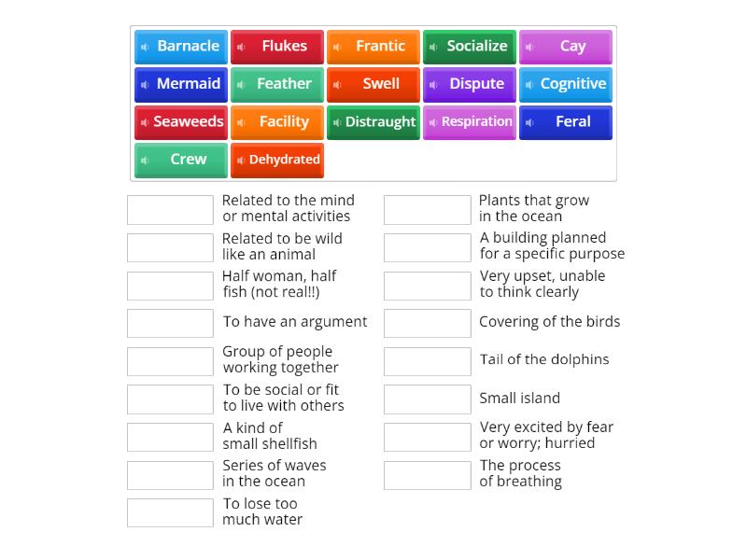
Task: Click the Crew tile
Action: (x=180, y=160)
